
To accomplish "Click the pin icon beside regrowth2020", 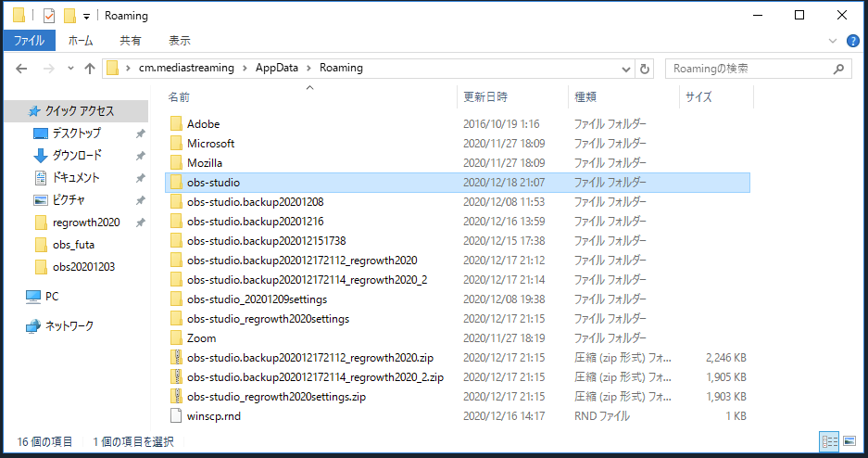I will [x=141, y=223].
